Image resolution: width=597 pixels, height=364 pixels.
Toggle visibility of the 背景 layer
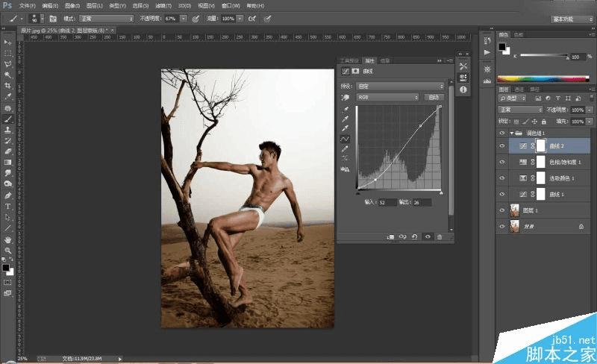click(x=501, y=225)
